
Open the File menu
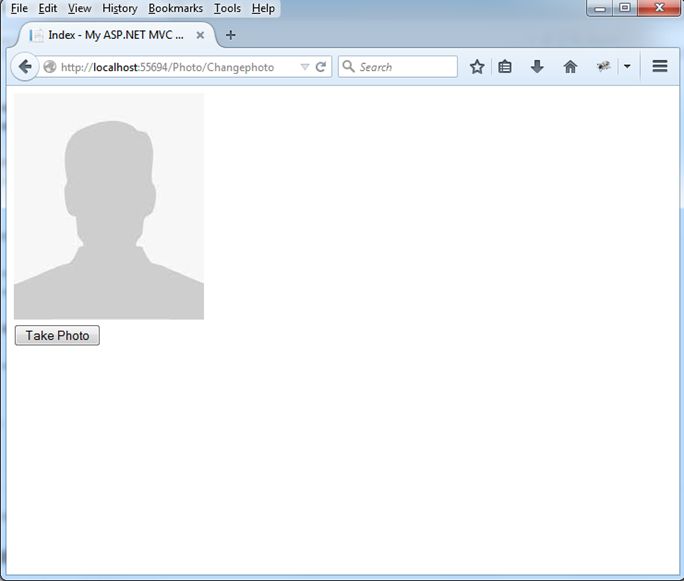coord(19,8)
